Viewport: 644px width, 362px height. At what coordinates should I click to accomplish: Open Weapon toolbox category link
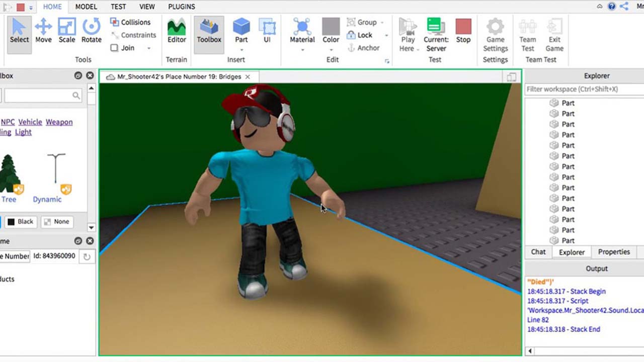pyautogui.click(x=59, y=122)
